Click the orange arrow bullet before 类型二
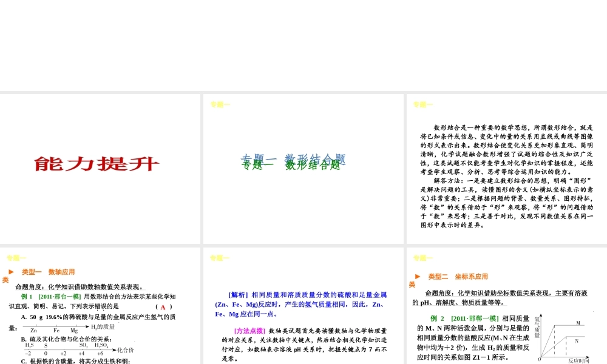The image size is (607, 364). pos(418,277)
